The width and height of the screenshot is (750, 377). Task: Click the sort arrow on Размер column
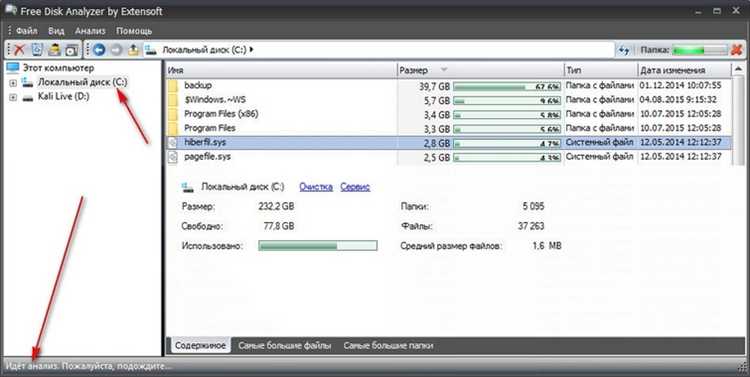pos(444,70)
